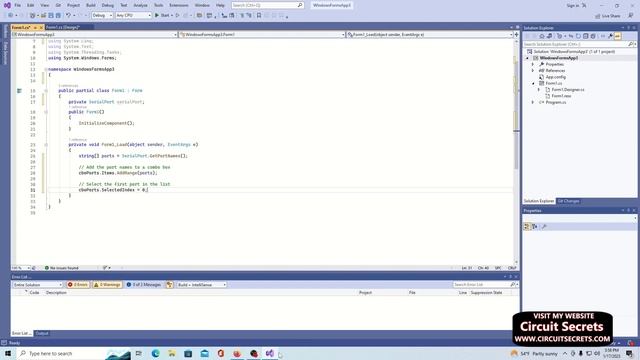Expand the Form1.Designer.cs node
640x360 pixels.
tap(539, 90)
